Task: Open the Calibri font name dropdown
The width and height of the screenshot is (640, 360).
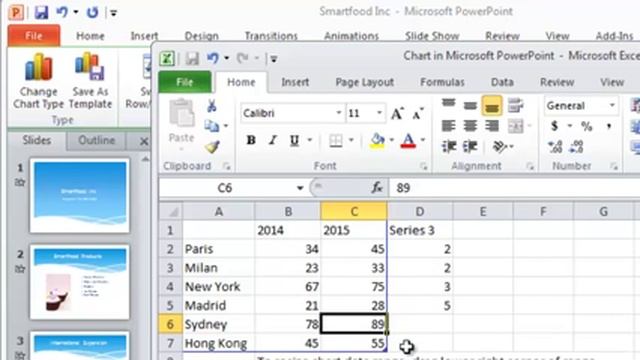Action: (338, 113)
